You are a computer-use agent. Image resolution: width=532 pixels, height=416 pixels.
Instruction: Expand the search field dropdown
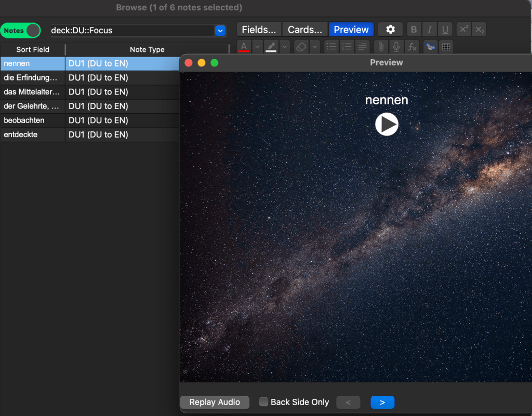[x=220, y=31]
